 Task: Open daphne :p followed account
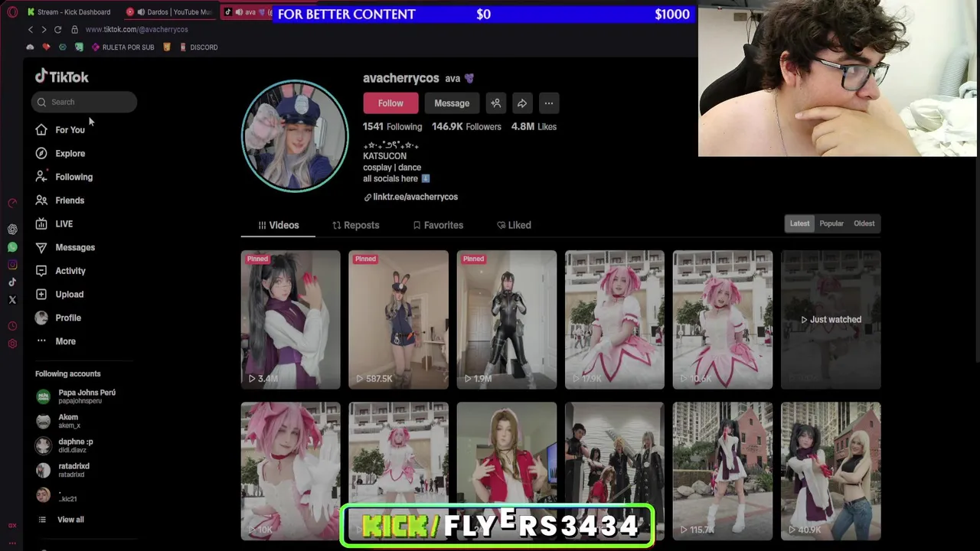64,445
